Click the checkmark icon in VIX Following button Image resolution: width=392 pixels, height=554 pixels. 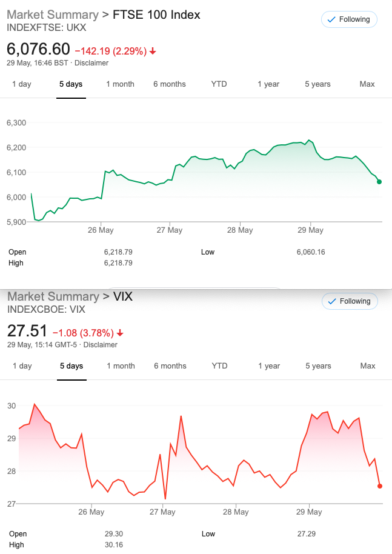[x=332, y=301]
